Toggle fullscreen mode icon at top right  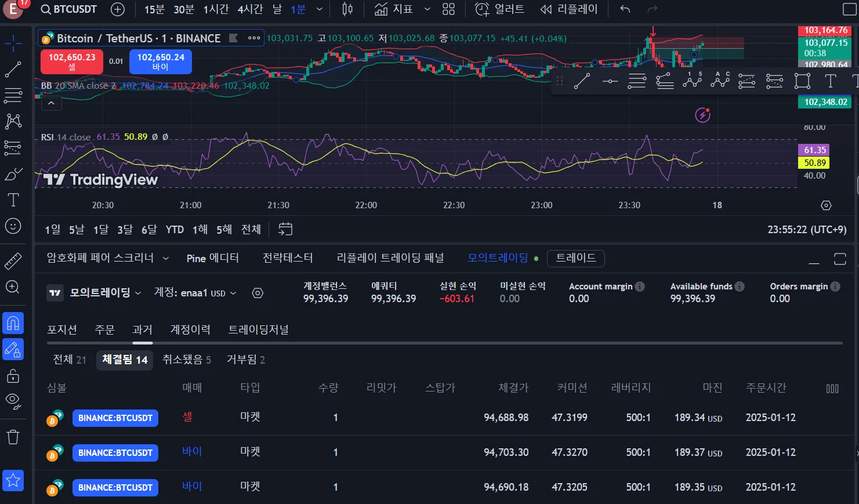(x=849, y=9)
